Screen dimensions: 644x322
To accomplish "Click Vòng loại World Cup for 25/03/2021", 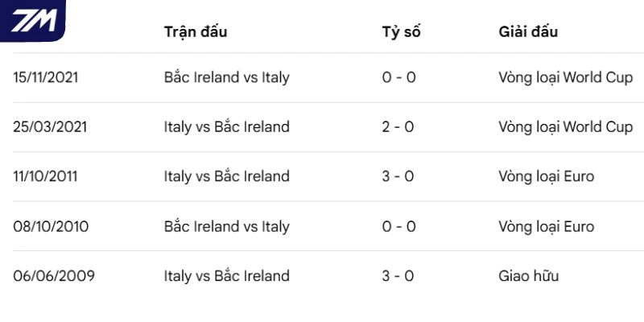I will 565,127.
